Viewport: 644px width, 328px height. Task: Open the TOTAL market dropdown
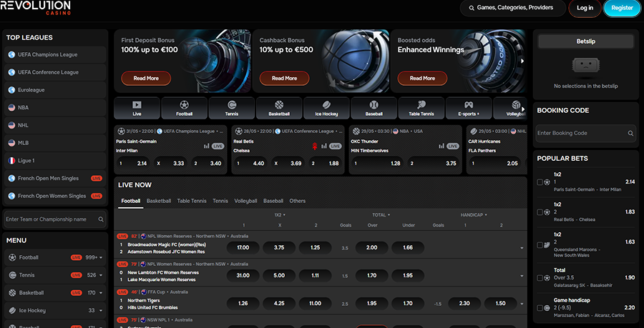[x=381, y=215]
